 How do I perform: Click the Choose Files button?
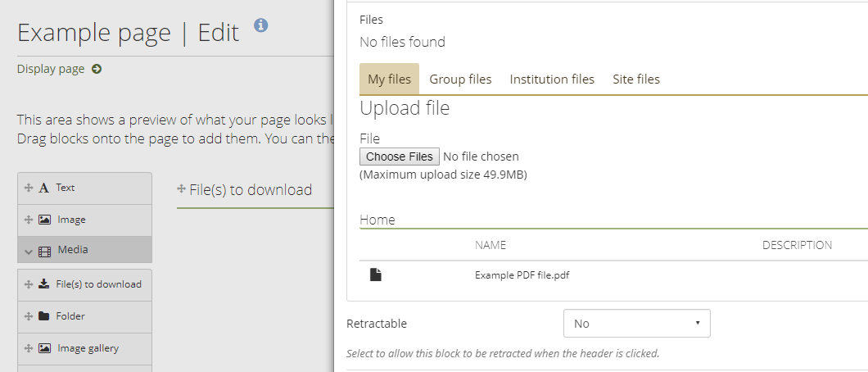(399, 157)
